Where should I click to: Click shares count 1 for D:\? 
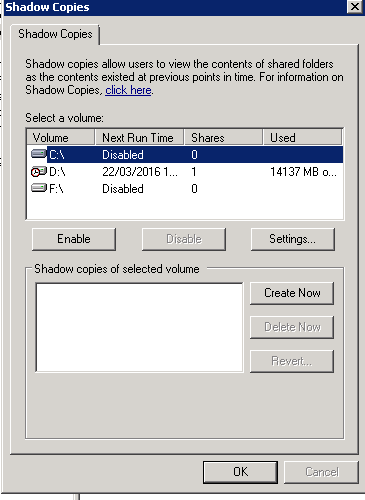(194, 172)
